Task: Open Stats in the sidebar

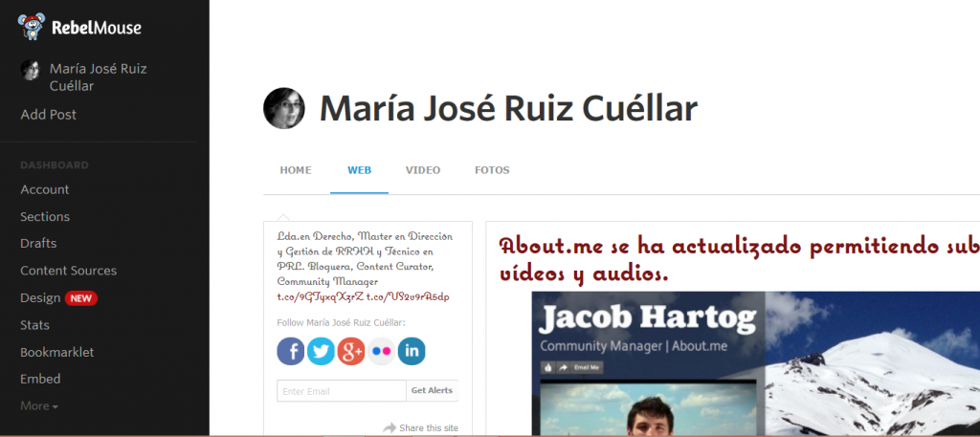Action: point(34,325)
